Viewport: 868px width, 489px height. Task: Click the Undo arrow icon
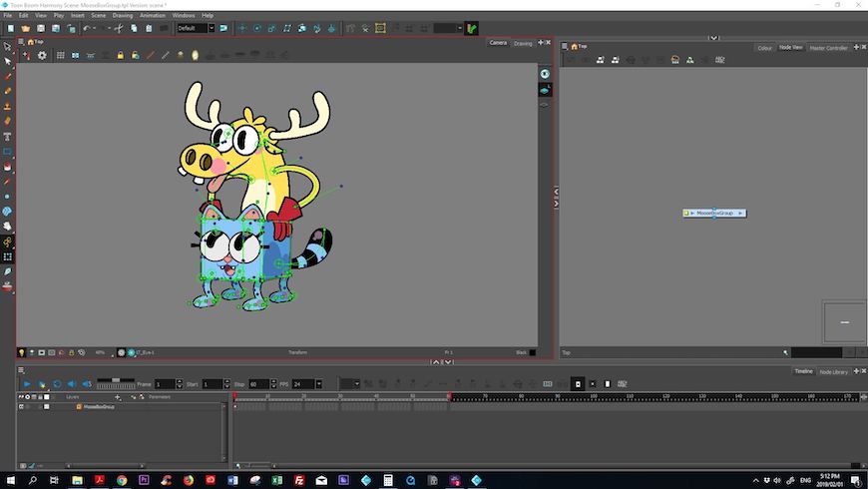click(x=87, y=28)
